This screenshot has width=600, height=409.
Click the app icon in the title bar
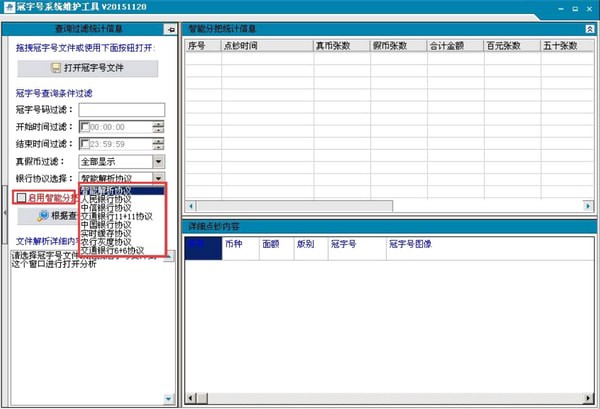(x=10, y=9)
